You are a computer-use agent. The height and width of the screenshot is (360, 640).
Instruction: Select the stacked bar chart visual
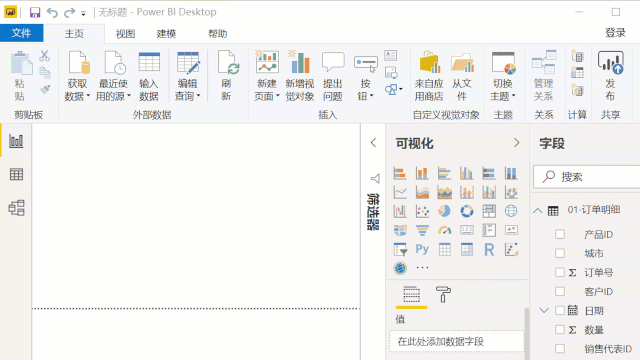click(400, 173)
